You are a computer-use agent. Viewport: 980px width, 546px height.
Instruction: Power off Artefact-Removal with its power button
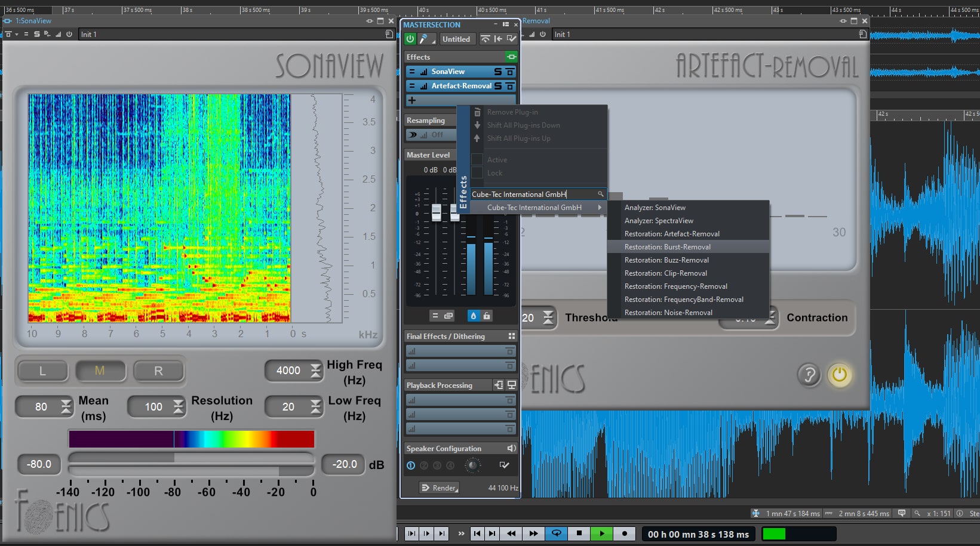point(840,375)
